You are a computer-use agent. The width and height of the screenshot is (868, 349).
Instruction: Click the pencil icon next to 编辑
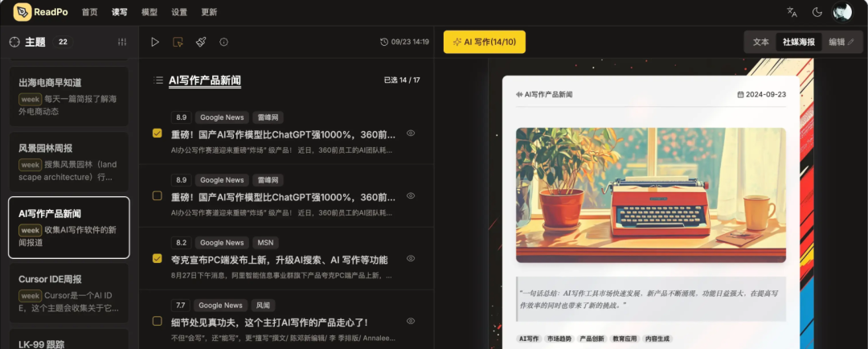(851, 42)
